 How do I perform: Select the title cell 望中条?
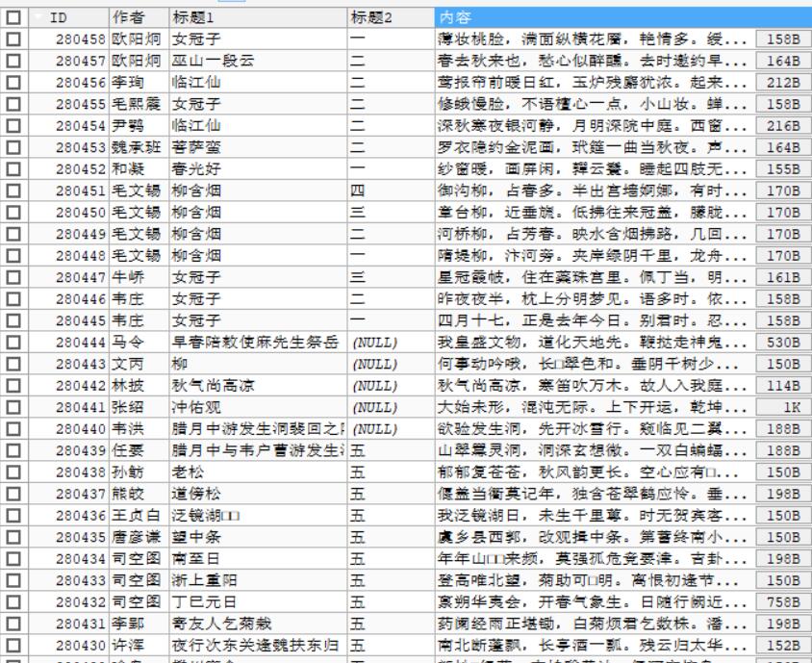click(258, 538)
